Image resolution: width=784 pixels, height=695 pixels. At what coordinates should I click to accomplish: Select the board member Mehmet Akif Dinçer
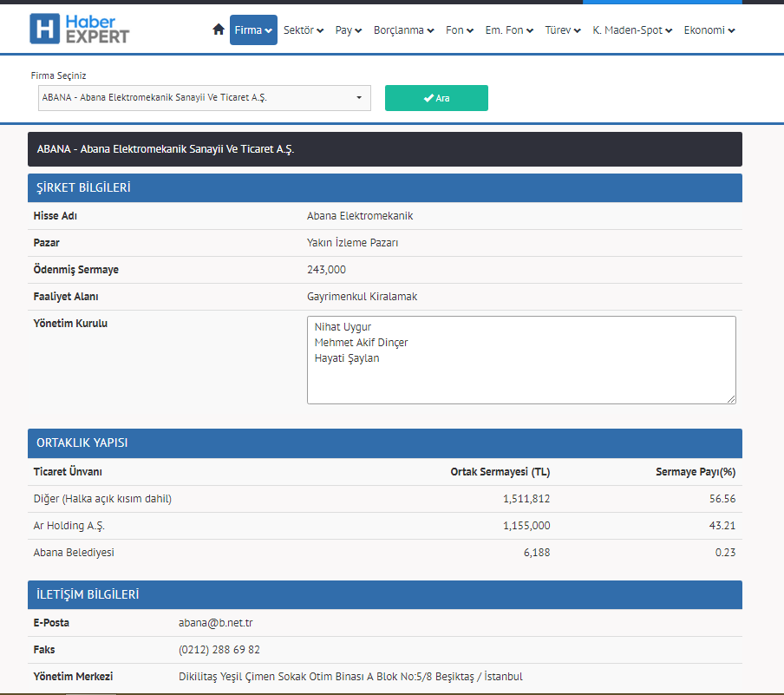click(361, 342)
